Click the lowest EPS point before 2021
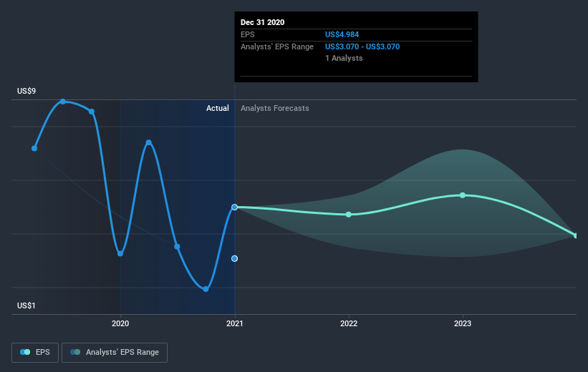The height and width of the screenshot is (372, 588). pyautogui.click(x=206, y=289)
